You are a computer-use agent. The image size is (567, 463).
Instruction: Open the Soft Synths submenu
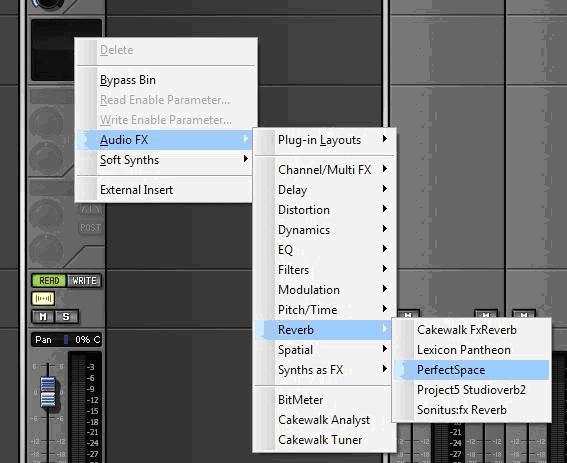165,160
